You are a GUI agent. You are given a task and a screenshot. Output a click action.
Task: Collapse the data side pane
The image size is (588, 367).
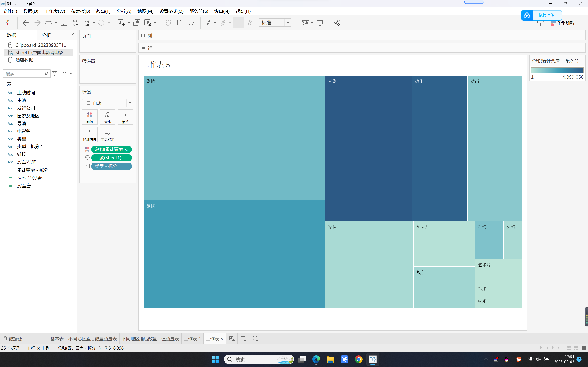73,35
